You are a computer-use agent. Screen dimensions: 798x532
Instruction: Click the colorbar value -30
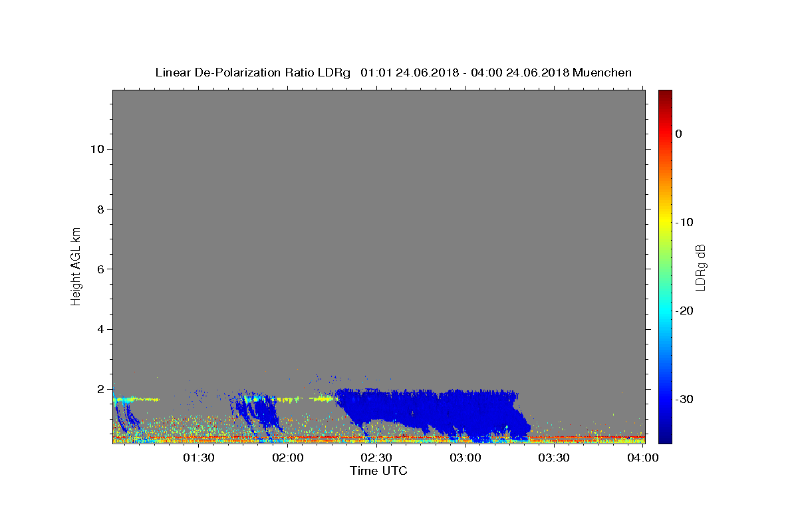(684, 399)
